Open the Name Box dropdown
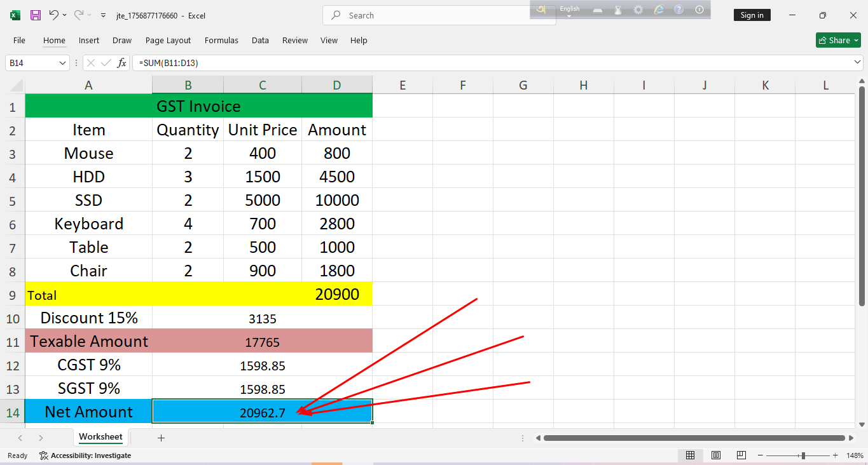868x465 pixels. coord(62,63)
